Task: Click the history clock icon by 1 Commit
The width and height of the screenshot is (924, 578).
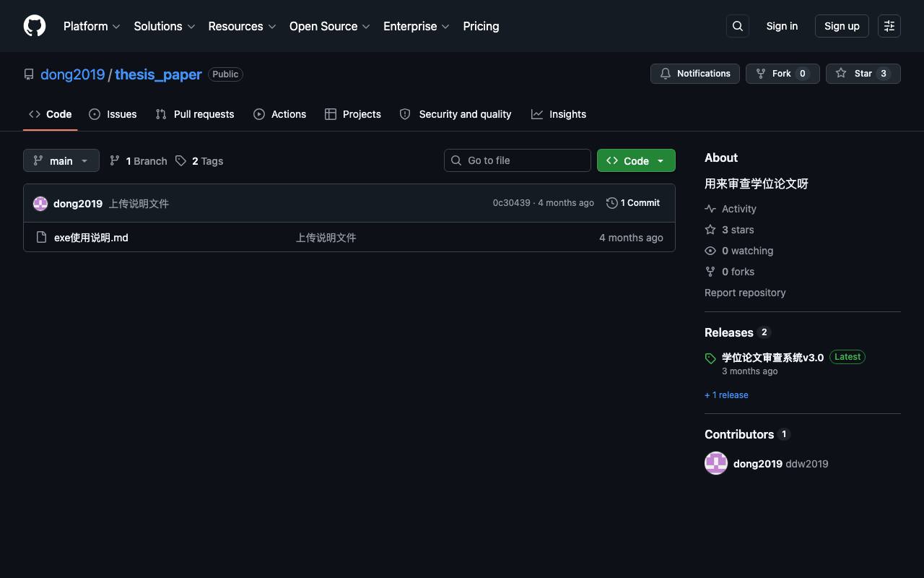Action: tap(612, 203)
